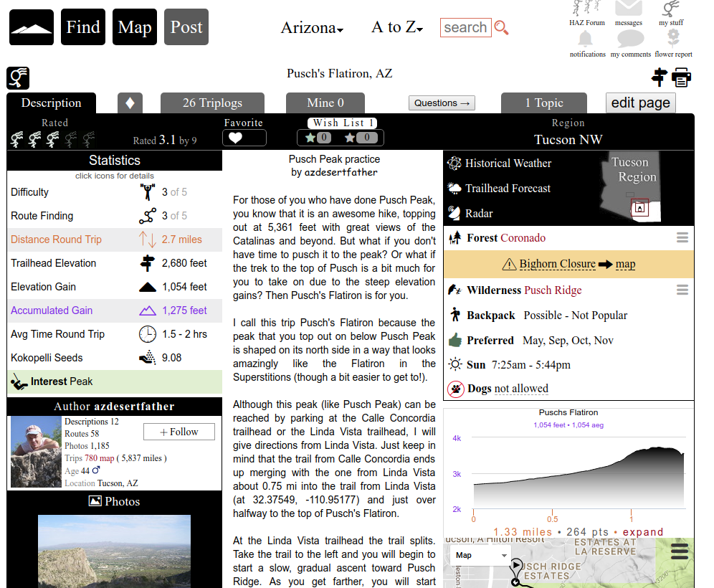Click the notifications bell icon
Image resolution: width=714 pixels, height=588 pixels.
(x=586, y=39)
